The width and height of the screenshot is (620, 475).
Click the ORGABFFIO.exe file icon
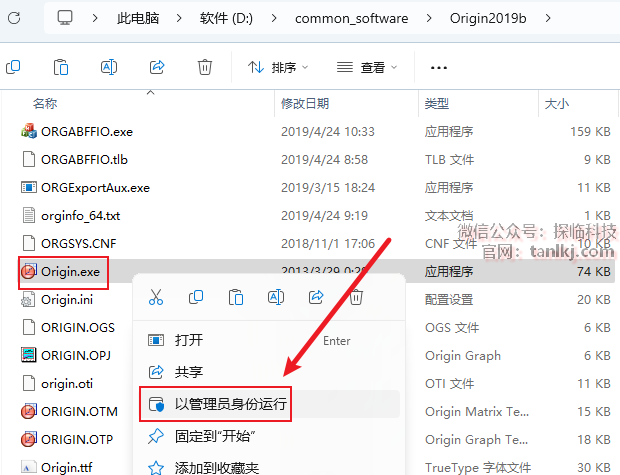28,131
